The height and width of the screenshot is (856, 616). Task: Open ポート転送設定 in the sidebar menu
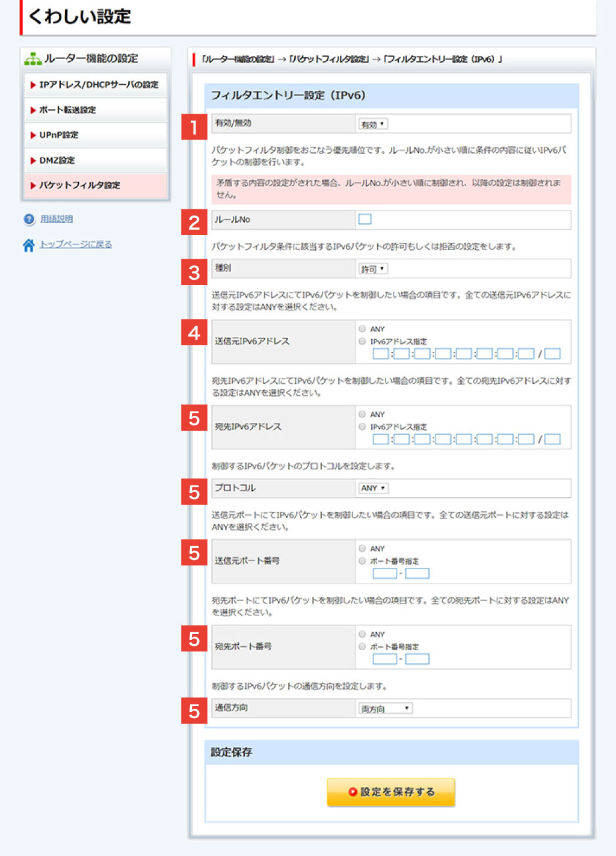[67, 110]
